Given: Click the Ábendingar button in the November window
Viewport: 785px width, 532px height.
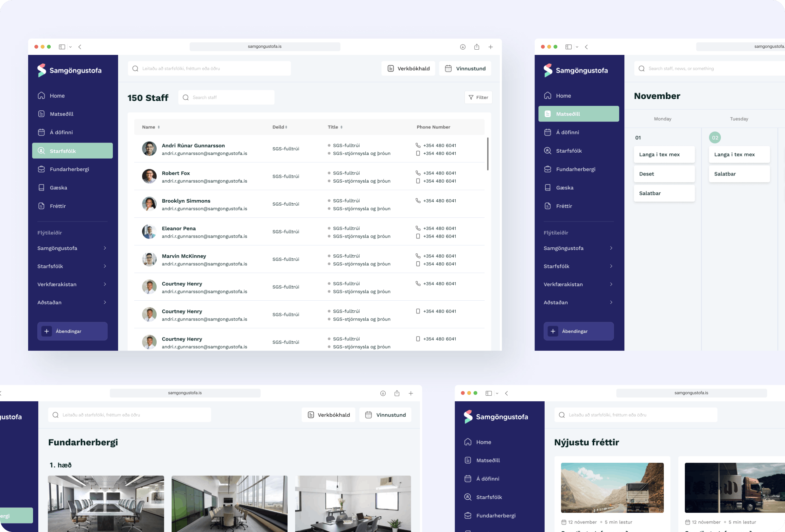Looking at the screenshot, I should pos(579,331).
